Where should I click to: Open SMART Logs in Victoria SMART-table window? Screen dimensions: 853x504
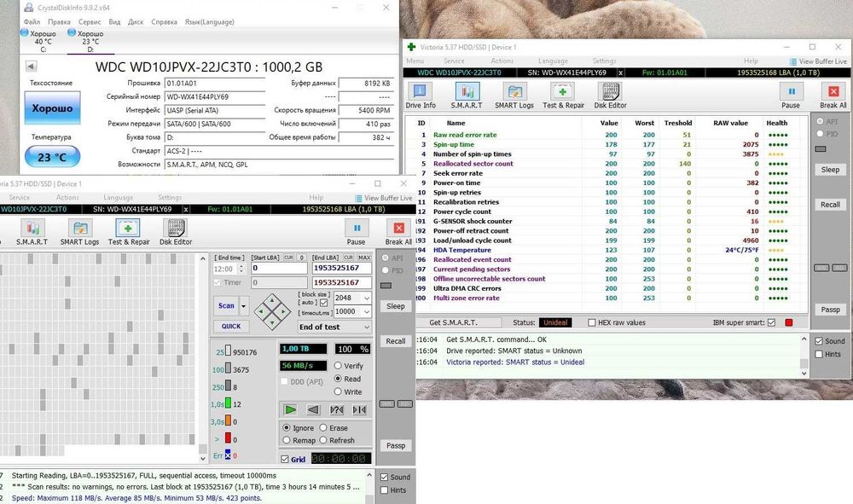[514, 96]
